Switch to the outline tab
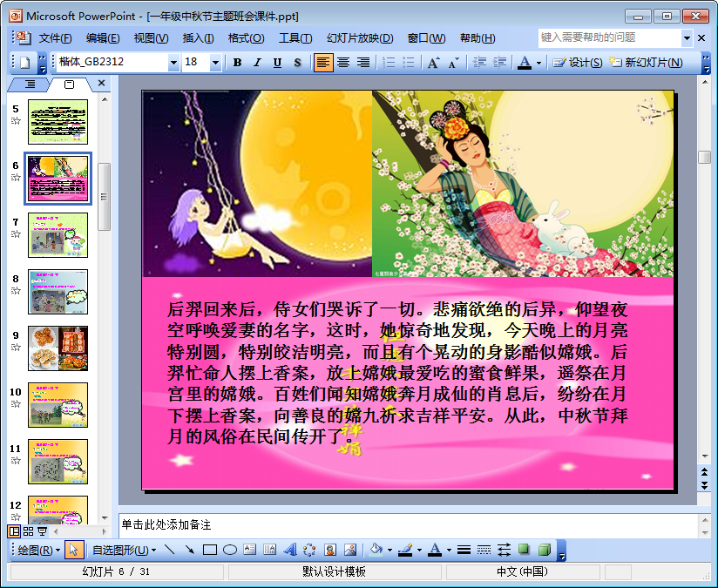Screen dimensions: 718x588 [x=30, y=84]
